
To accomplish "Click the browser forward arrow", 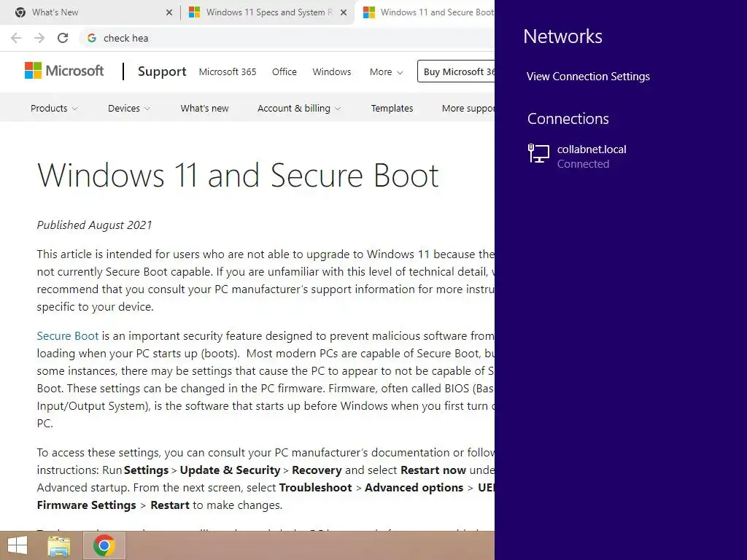I will coord(39,38).
